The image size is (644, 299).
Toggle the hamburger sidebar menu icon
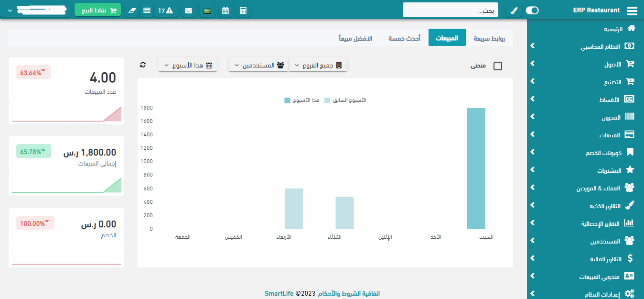point(632,10)
